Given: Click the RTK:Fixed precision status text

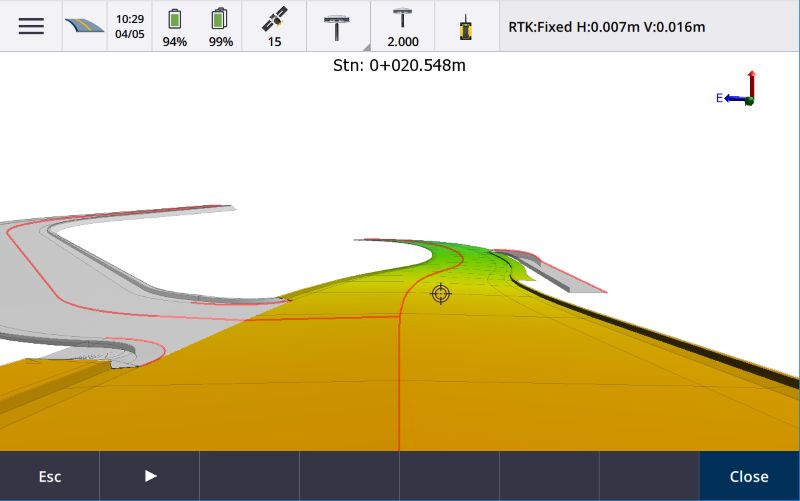Looking at the screenshot, I should point(606,27).
